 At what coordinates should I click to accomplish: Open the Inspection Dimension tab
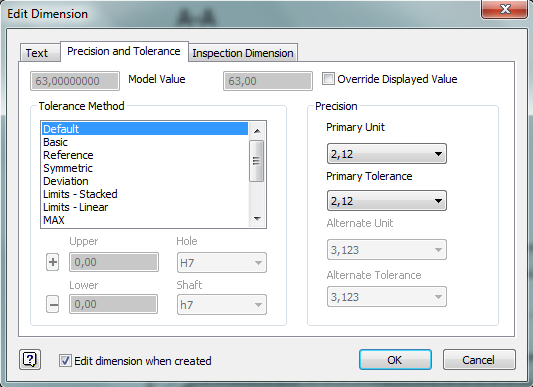tap(243, 53)
